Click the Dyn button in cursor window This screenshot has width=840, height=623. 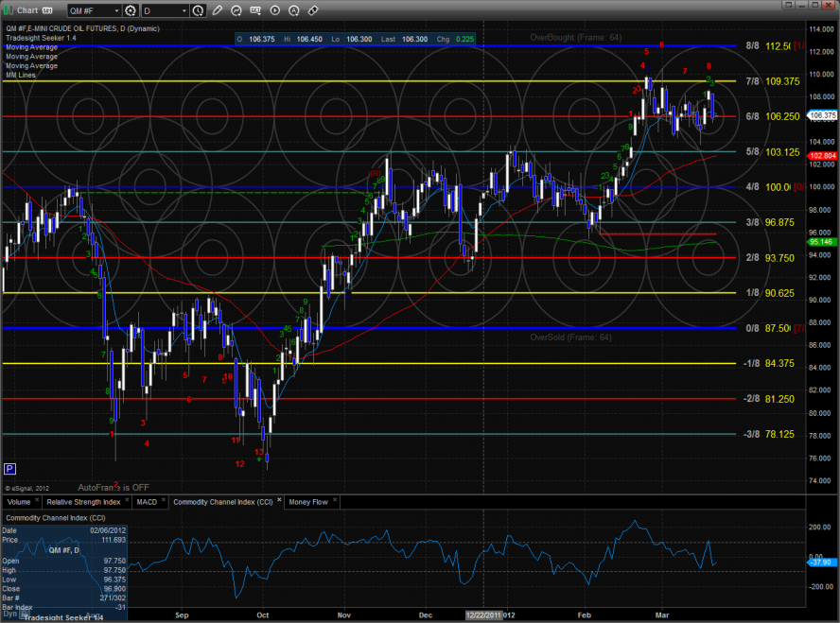click(x=9, y=615)
